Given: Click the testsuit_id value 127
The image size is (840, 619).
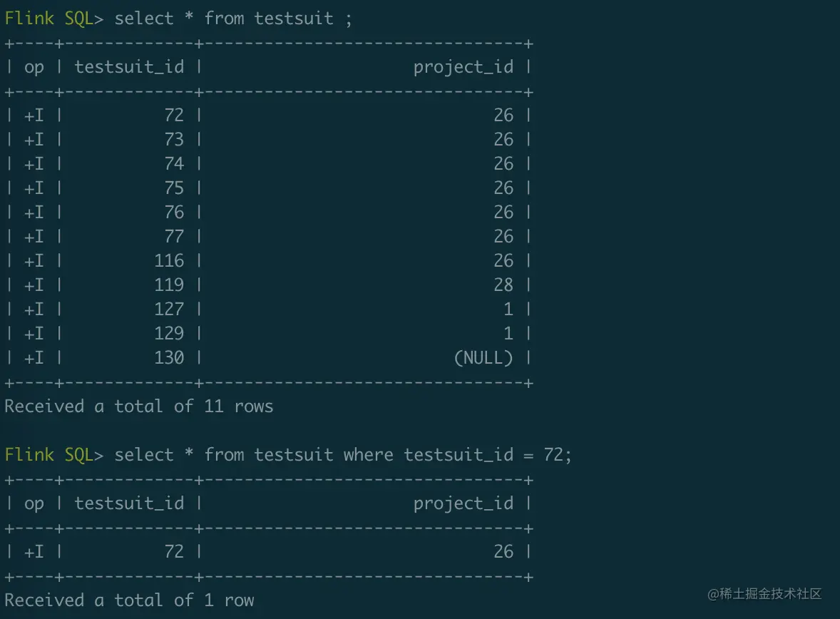Looking at the screenshot, I should pyautogui.click(x=169, y=309).
